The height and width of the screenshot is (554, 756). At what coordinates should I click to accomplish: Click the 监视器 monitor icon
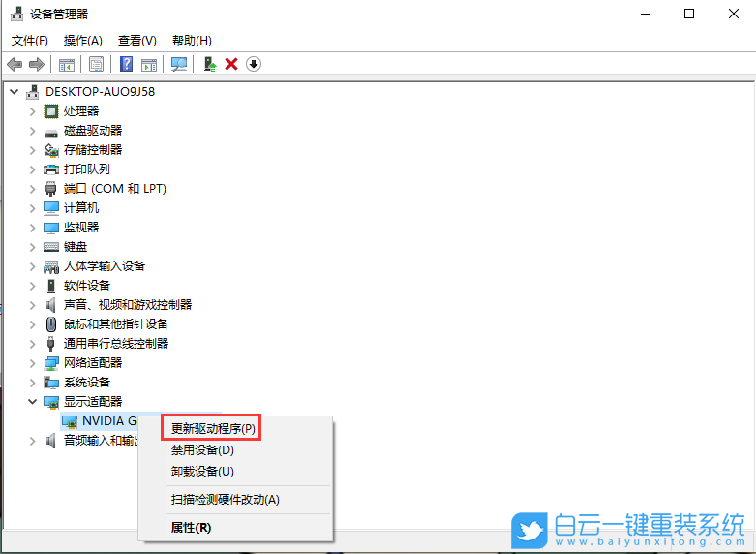tap(51, 228)
